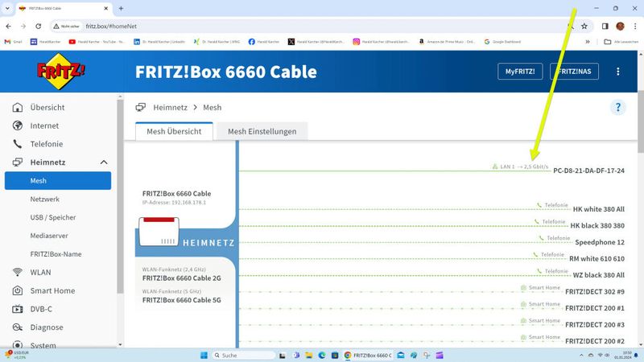Click the RM white 610 610 device
The image size is (644, 362).
coord(597,258)
